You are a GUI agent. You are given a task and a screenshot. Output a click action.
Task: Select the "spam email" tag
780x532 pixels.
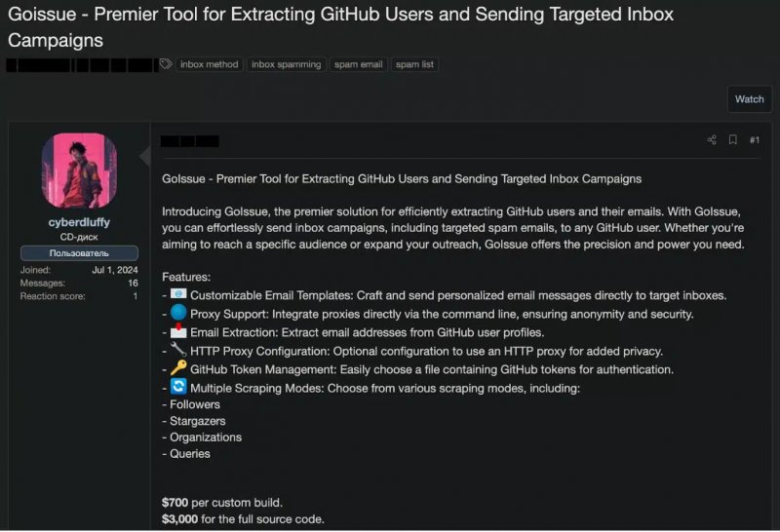tap(359, 64)
